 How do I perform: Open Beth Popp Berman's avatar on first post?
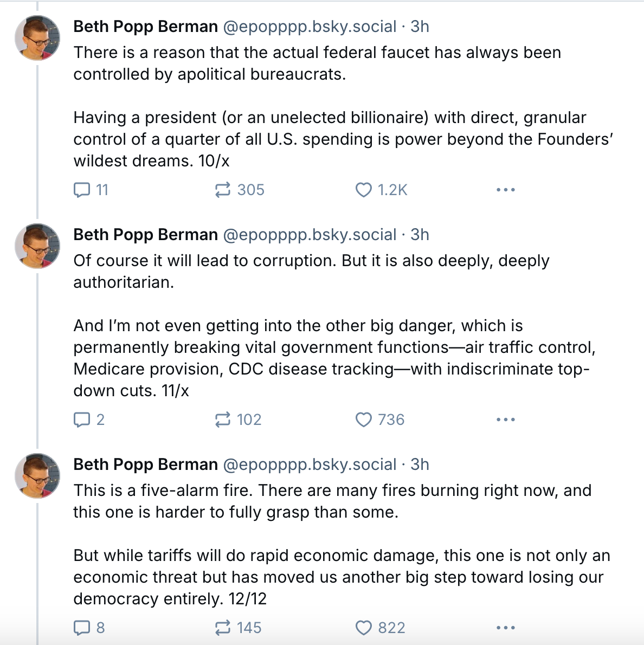coord(37,37)
